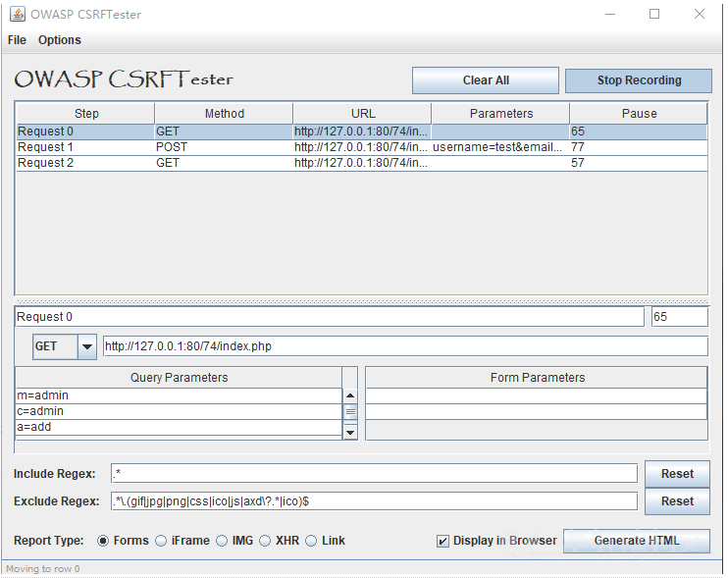Image resolution: width=728 pixels, height=578 pixels.
Task: Click the Include Regex input field
Action: pos(374,474)
